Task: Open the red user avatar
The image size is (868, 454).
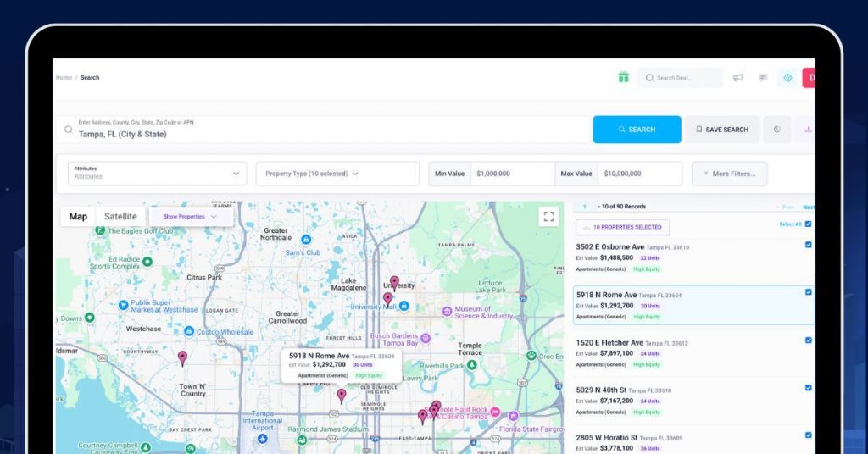Action: 809,78
